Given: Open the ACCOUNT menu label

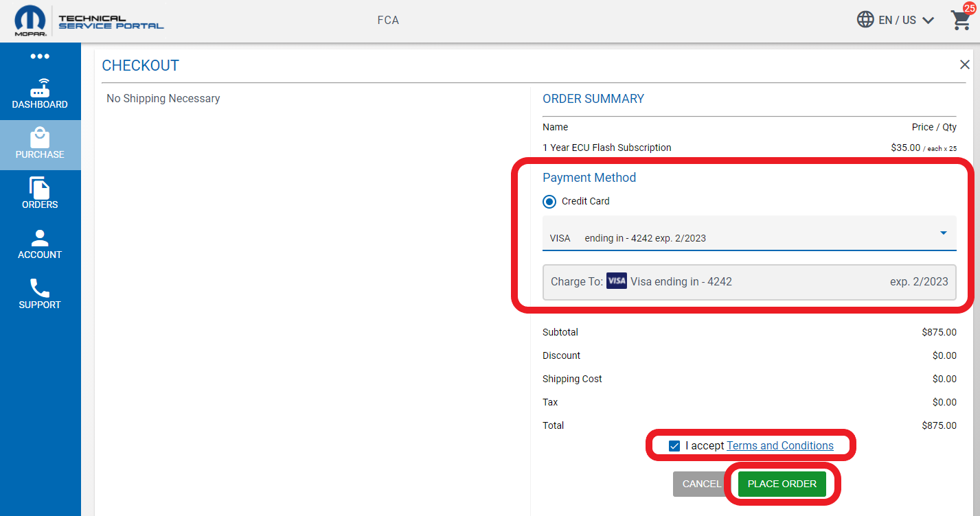Looking at the screenshot, I should 40,255.
